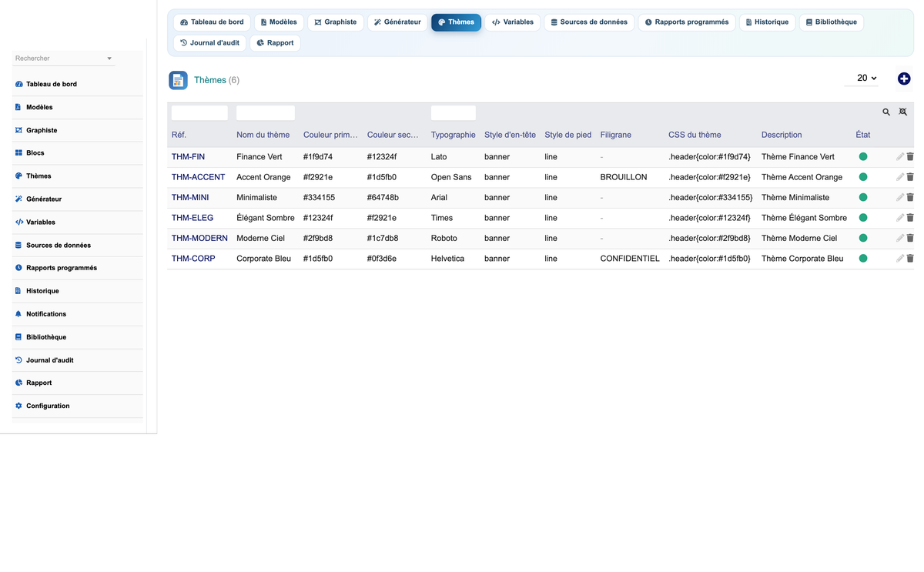
Task: Open the THM-FIN reference link
Action: [x=188, y=157]
